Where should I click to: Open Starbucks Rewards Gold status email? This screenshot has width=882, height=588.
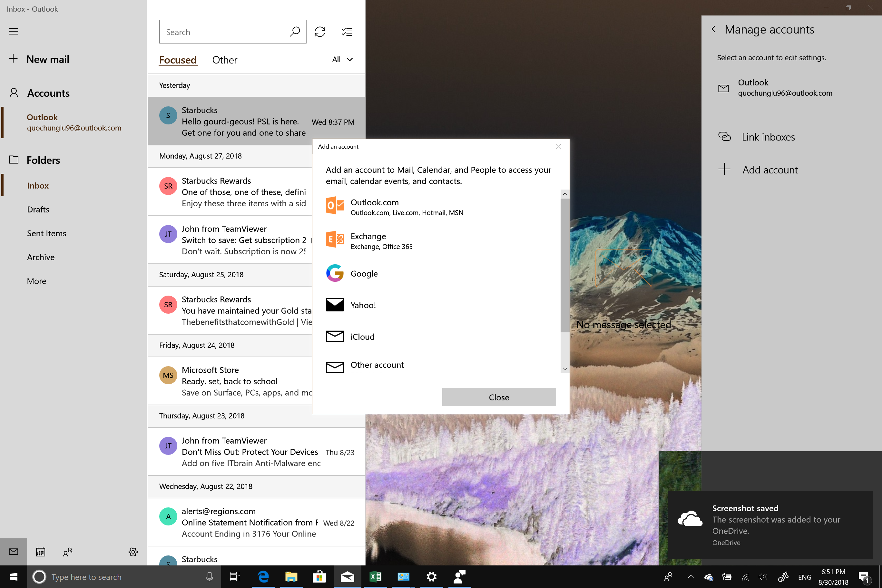click(x=230, y=310)
